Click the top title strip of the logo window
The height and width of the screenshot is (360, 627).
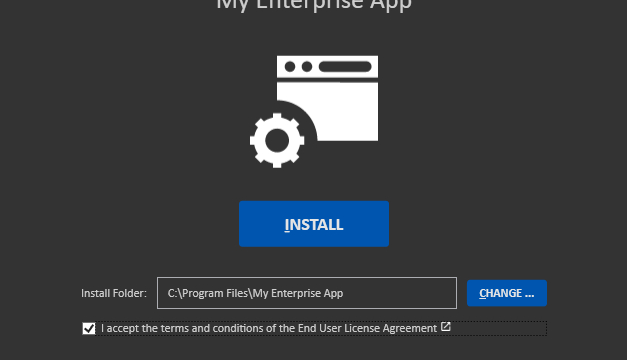pos(327,67)
